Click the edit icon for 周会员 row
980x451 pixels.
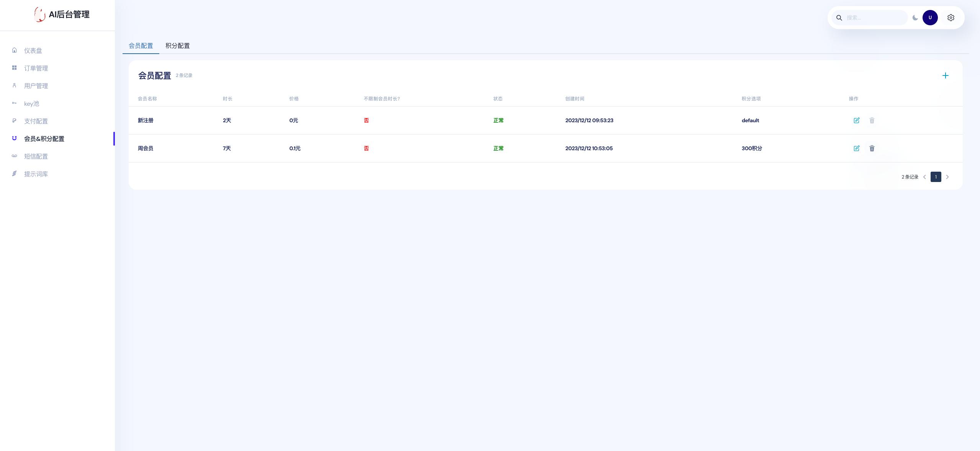tap(856, 148)
